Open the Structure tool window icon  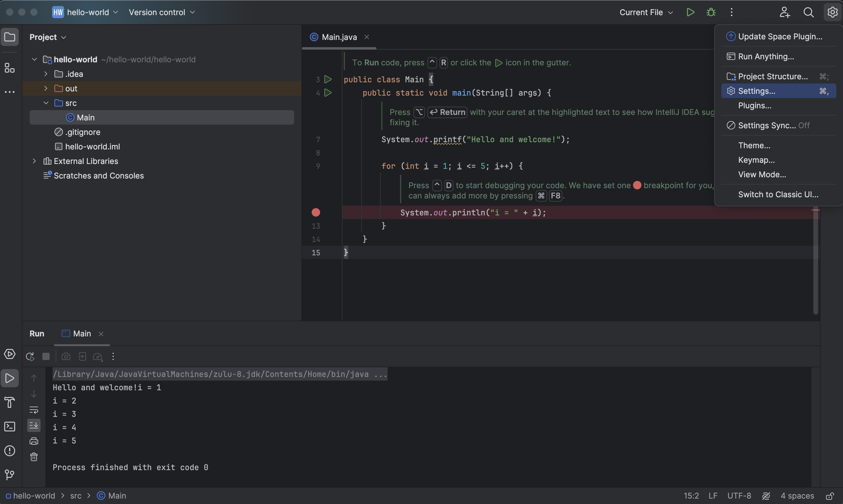9,68
